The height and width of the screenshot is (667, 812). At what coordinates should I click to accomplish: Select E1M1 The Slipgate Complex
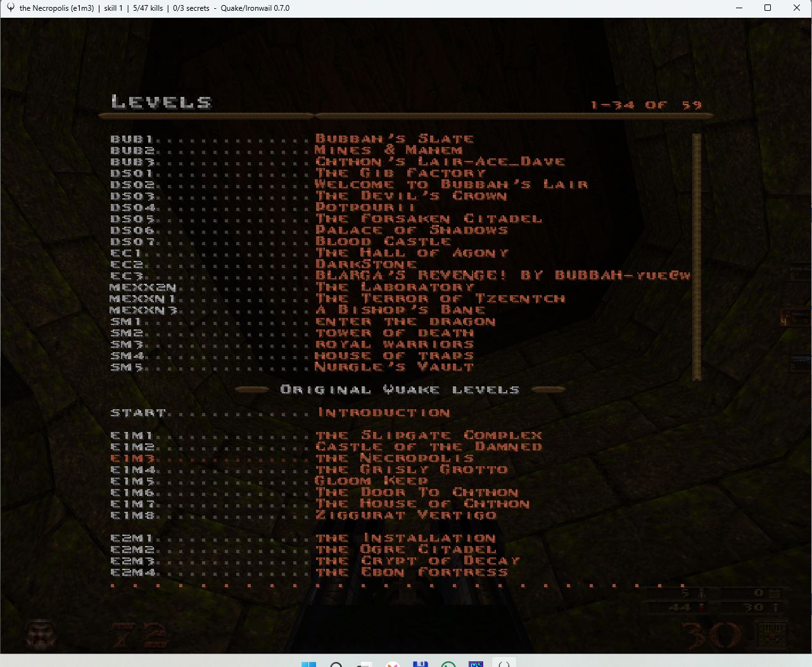(x=326, y=435)
